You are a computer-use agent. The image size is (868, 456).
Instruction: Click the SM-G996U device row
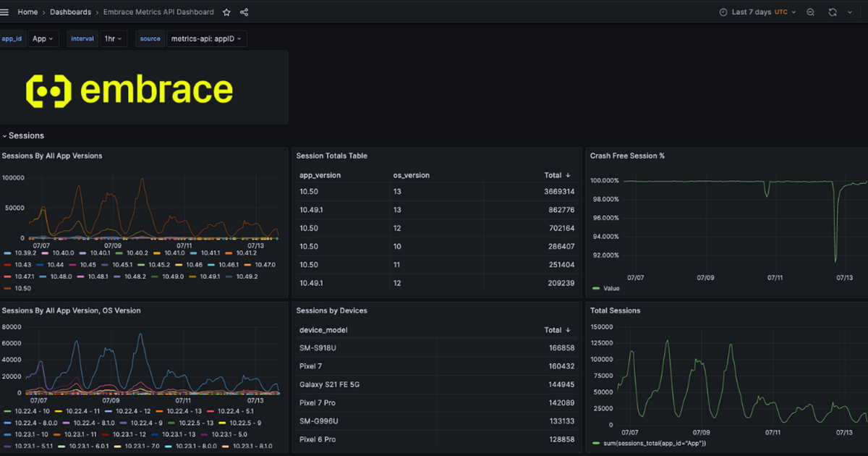(x=435, y=421)
